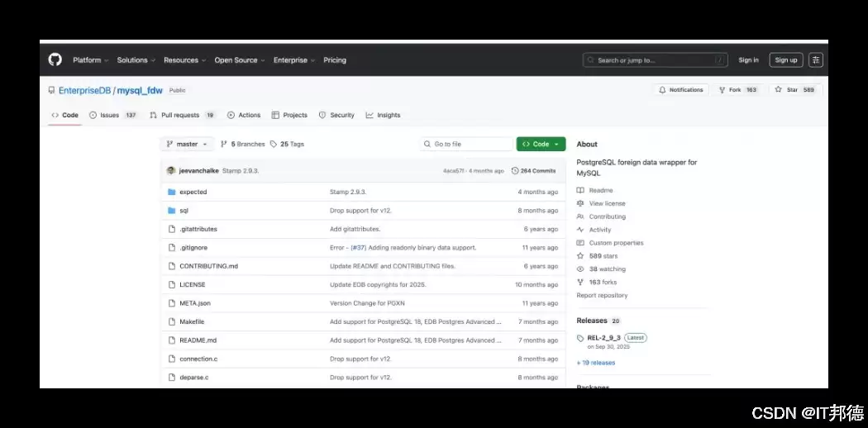
Task: Open the Stamp 2.9.3. latest commit message
Action: pos(241,171)
